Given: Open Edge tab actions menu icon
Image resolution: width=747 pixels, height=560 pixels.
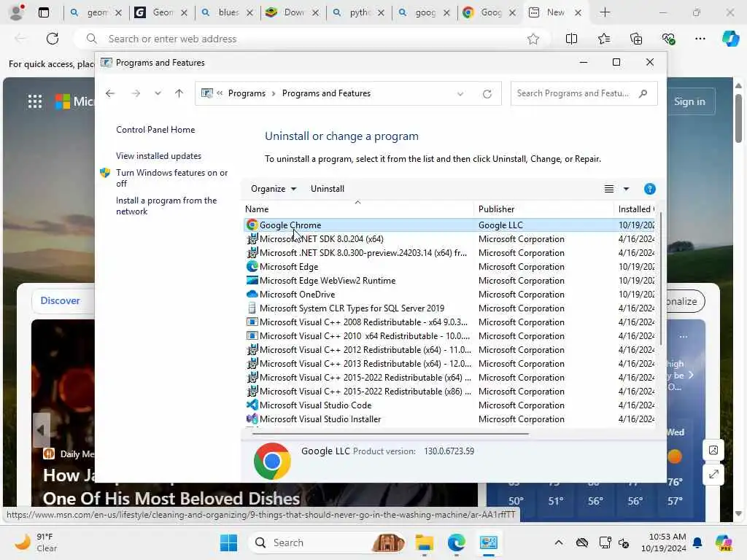Looking at the screenshot, I should click(x=43, y=13).
